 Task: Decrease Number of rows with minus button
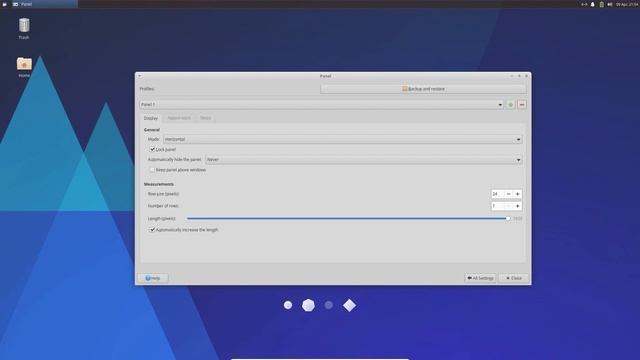click(x=509, y=206)
